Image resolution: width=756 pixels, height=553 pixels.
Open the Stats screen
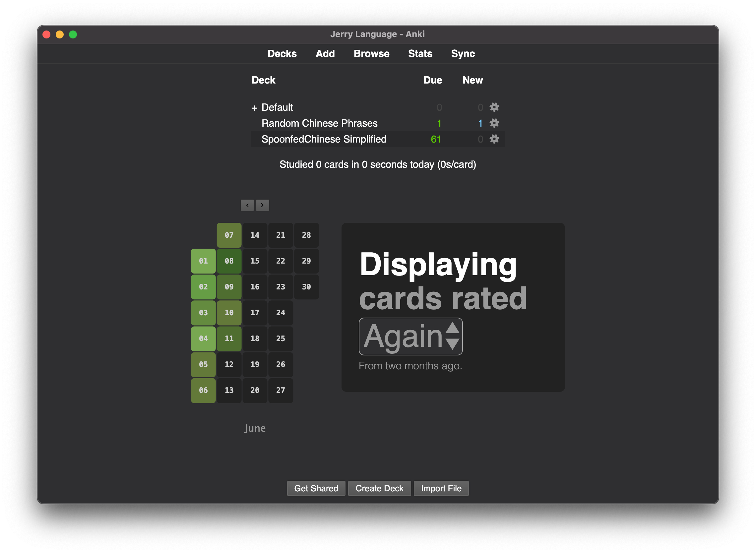(420, 54)
